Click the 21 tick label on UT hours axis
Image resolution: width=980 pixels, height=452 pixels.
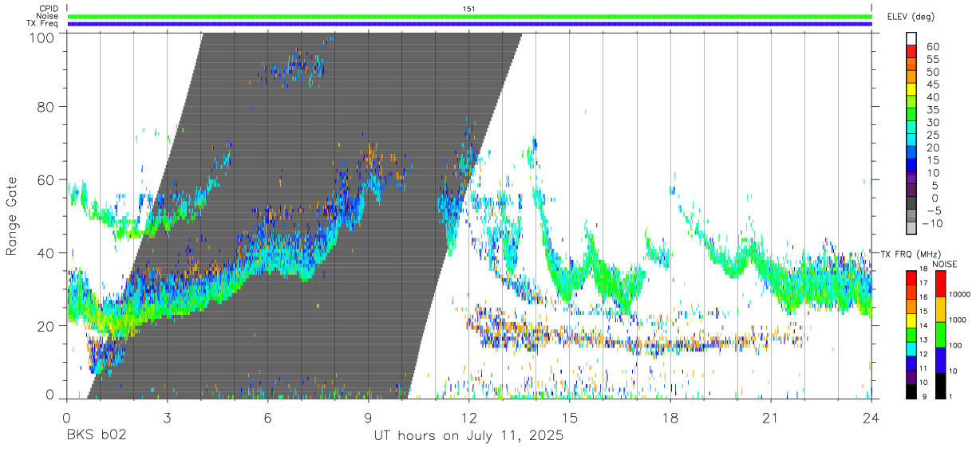point(771,418)
